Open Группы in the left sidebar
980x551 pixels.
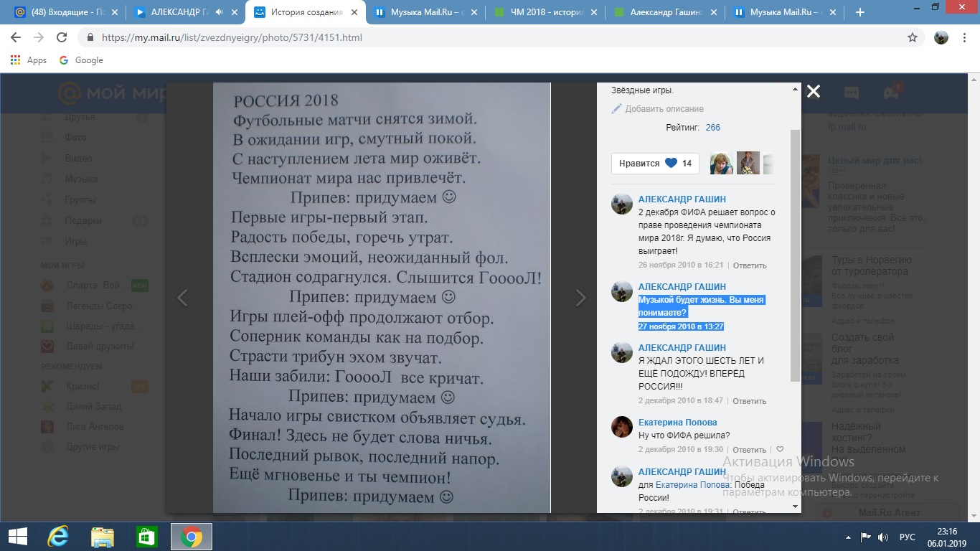[x=80, y=199]
